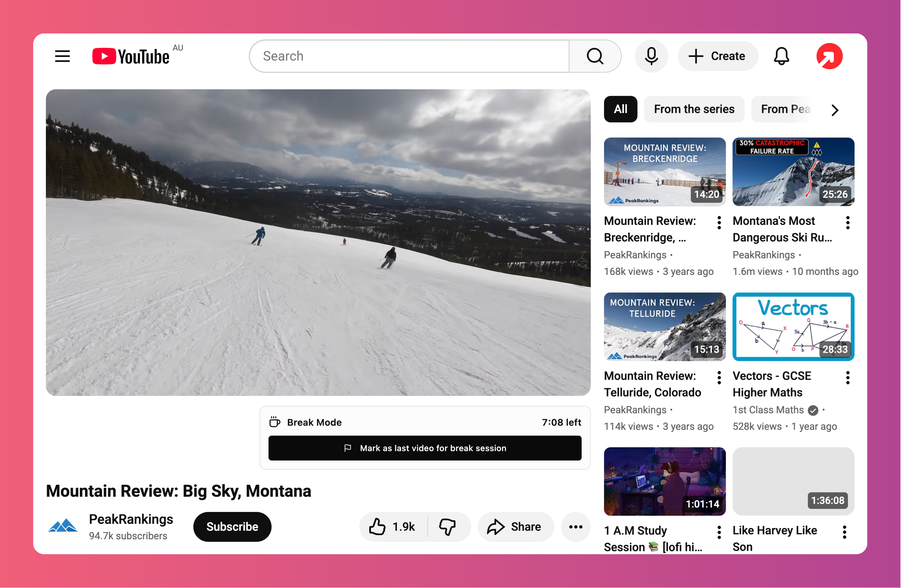Open more actions ellipsis beside Share

pos(576,527)
